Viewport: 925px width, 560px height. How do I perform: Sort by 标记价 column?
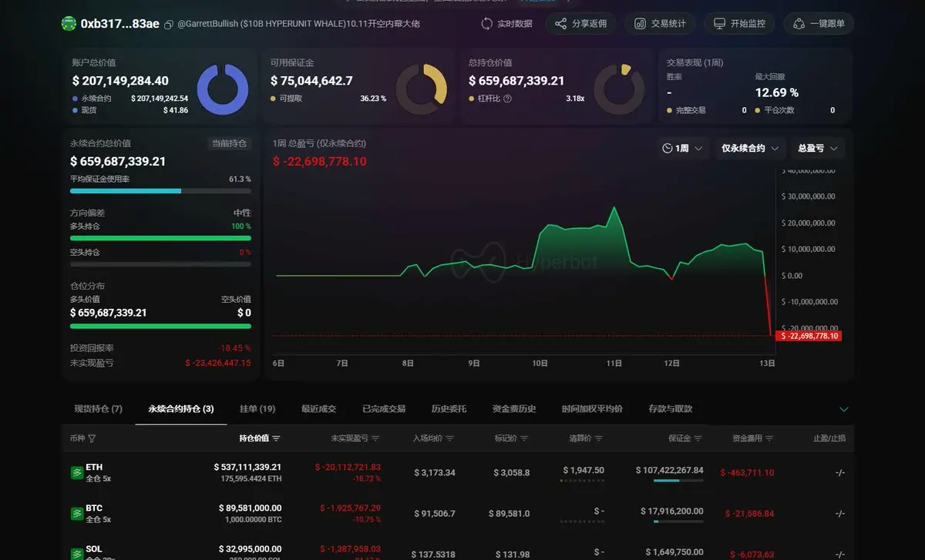(x=512, y=438)
